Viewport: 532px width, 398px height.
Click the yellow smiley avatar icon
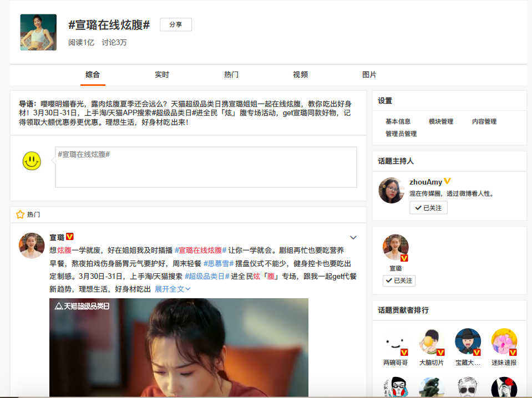point(32,161)
